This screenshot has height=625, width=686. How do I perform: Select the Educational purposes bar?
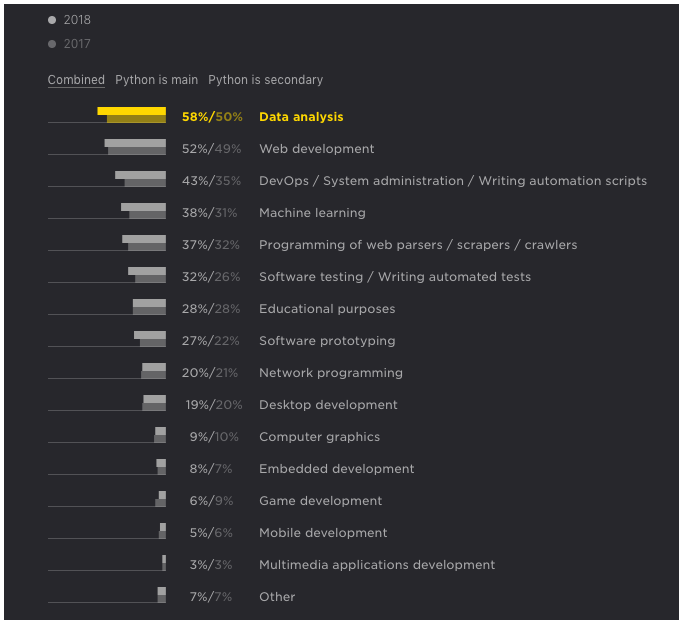coord(149,307)
